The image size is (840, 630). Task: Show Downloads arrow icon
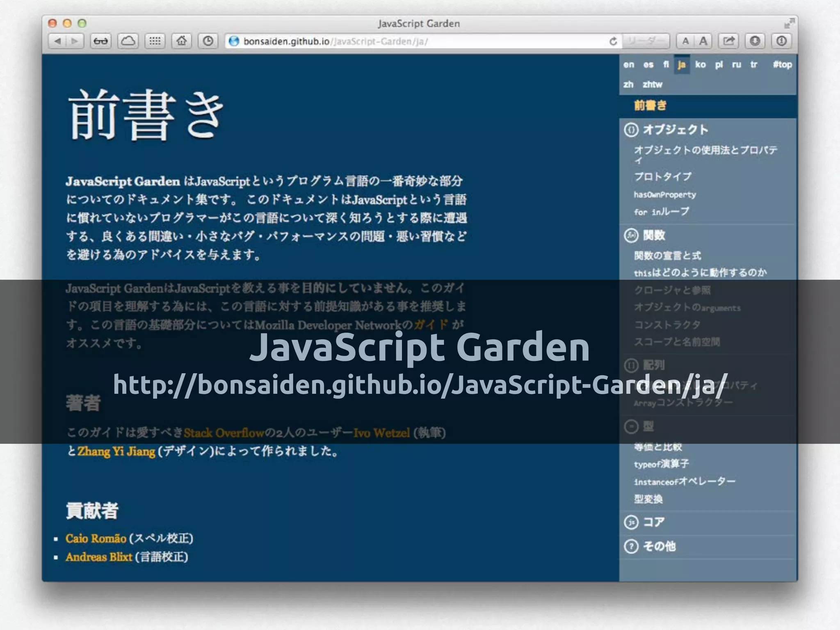click(x=755, y=41)
